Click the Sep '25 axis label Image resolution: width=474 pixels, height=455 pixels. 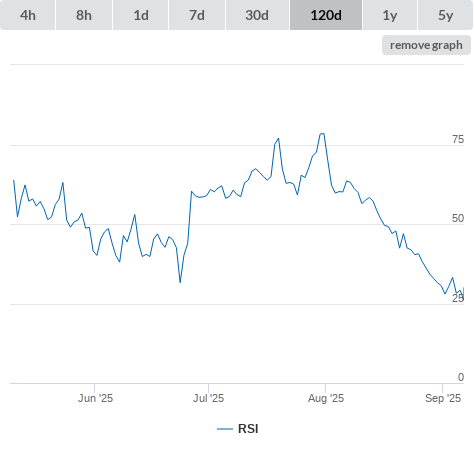point(443,398)
